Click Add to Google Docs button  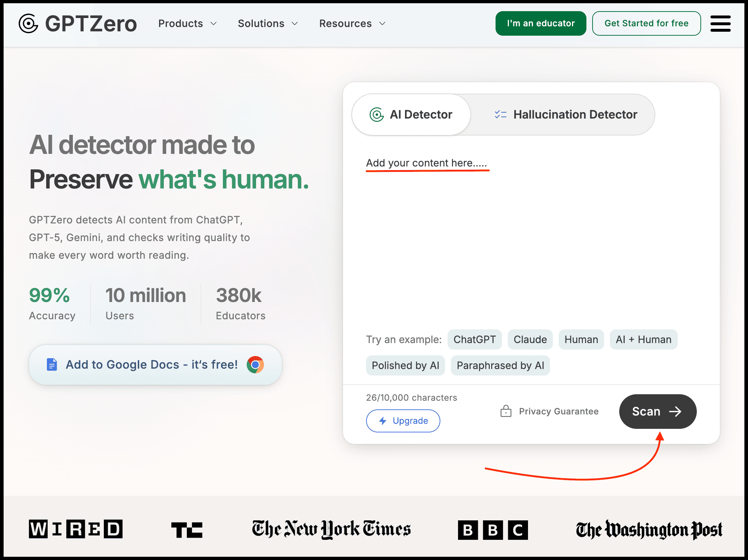click(155, 365)
